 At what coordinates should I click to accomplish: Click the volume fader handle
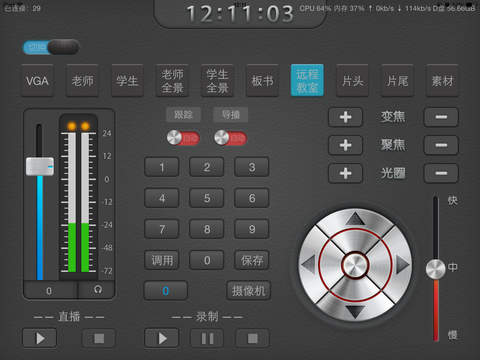pos(40,166)
